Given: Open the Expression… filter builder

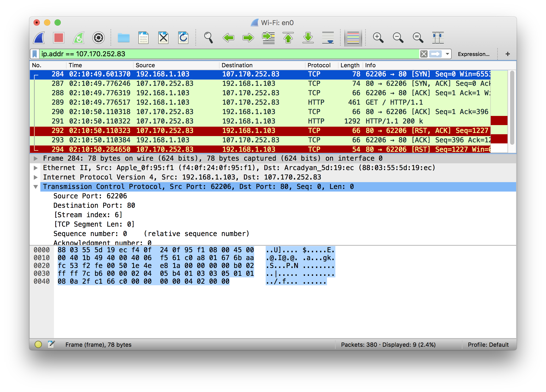Looking at the screenshot, I should pos(473,54).
